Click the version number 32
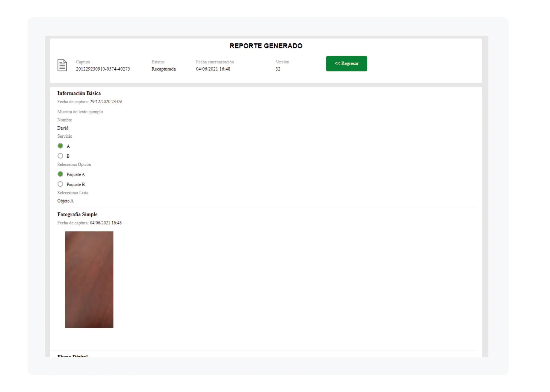This screenshot has height=392, width=550. coord(278,69)
